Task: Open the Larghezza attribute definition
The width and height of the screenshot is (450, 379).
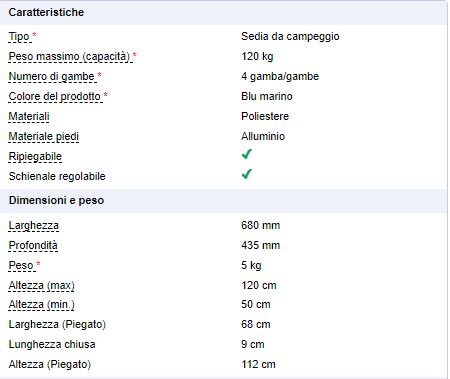Action: 34,225
